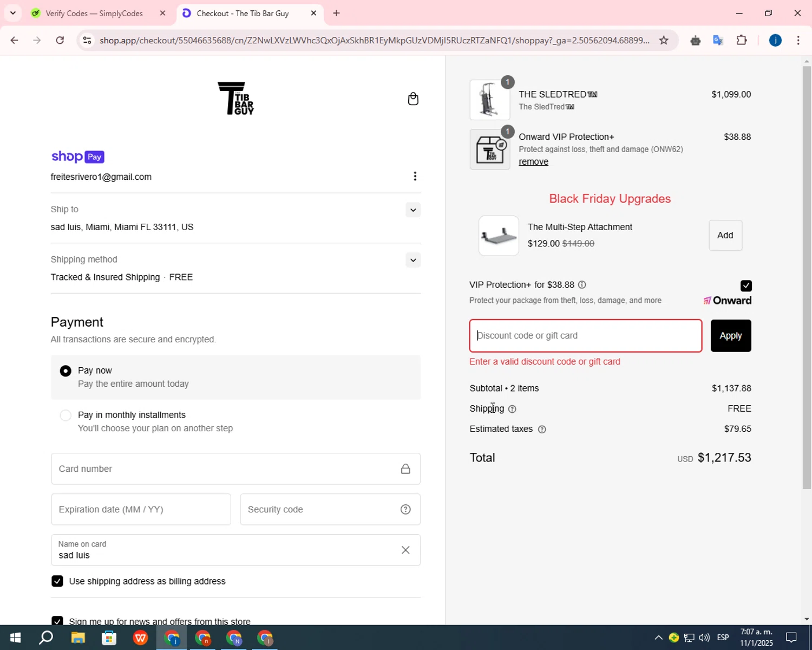Click the Discount code or gift card field
812x650 pixels.
click(586, 336)
